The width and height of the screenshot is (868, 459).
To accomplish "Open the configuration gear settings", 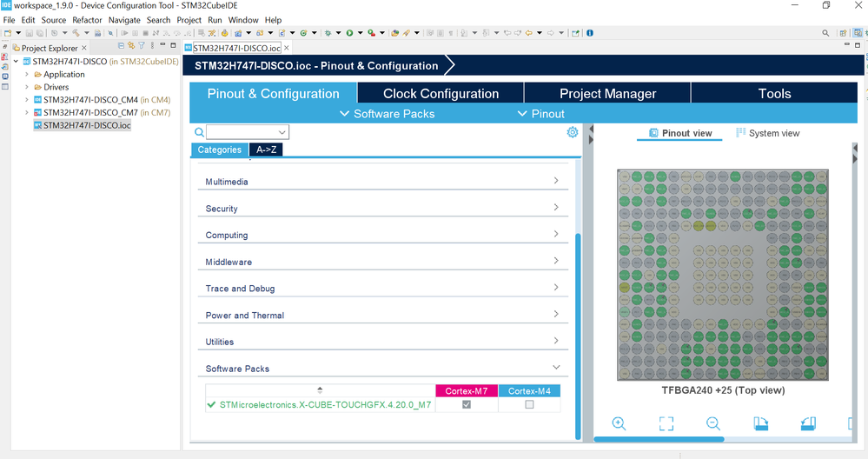I will coord(573,132).
